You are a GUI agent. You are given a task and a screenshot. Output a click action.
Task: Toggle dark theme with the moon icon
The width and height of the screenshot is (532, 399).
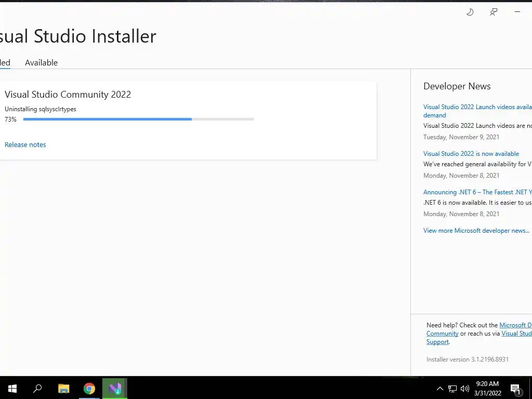tap(470, 12)
